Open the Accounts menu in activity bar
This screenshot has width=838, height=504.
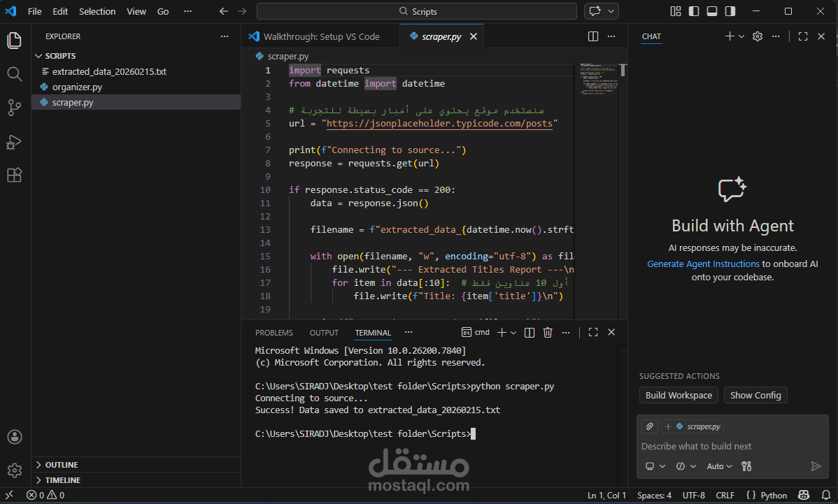(x=15, y=437)
